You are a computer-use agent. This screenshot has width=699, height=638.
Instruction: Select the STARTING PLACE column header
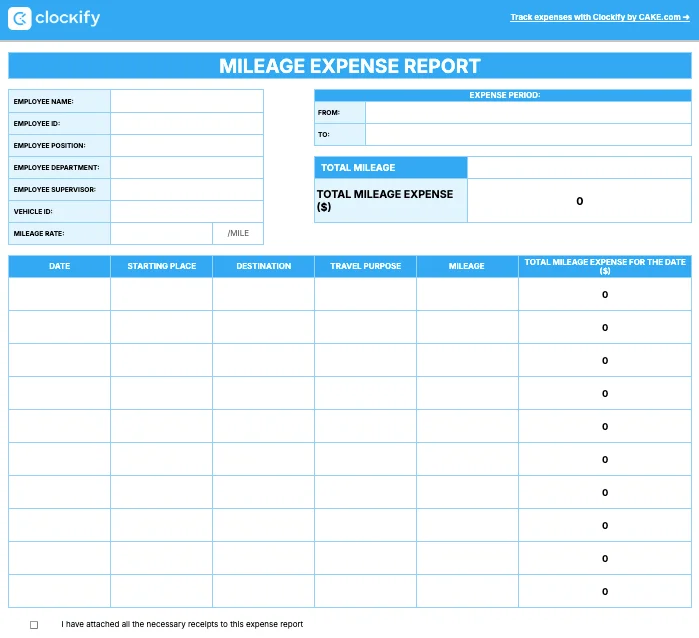pos(161,266)
